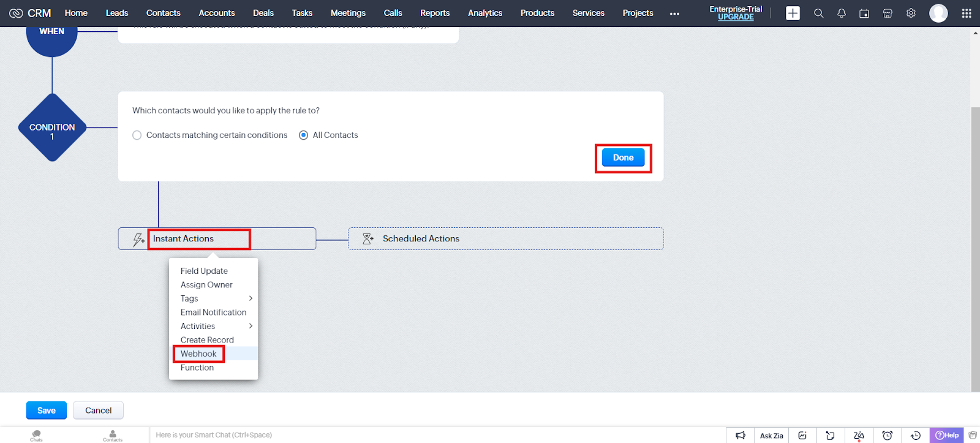Open the calendar icon in header
The image size is (980, 443).
(x=864, y=13)
